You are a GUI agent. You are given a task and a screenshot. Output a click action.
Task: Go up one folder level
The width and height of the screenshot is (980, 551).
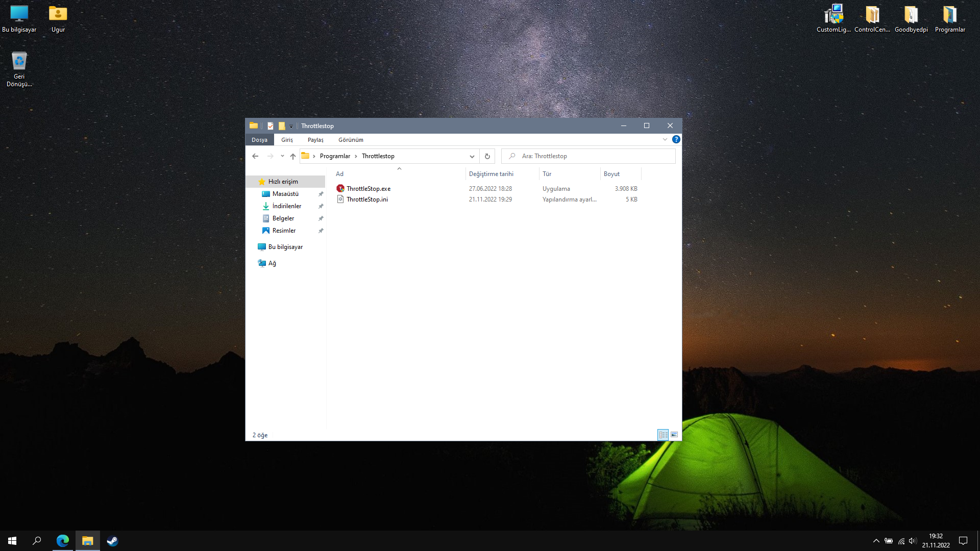(292, 156)
